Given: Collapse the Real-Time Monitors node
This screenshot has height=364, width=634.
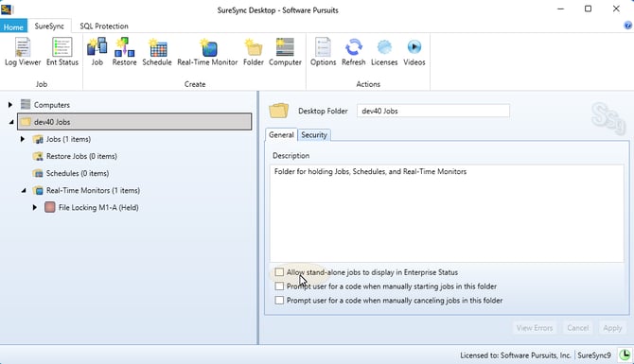Looking at the screenshot, I should click(x=24, y=191).
